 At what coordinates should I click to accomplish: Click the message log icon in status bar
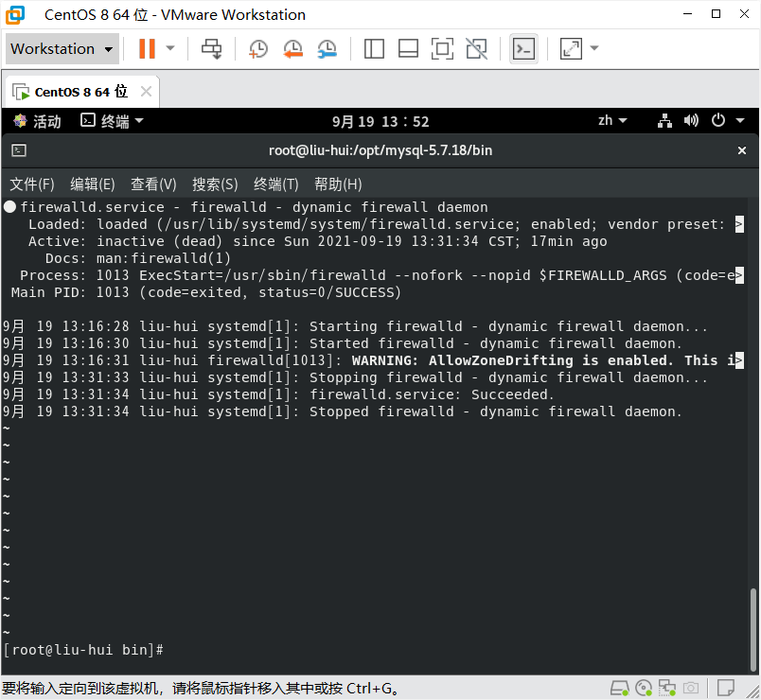726,688
